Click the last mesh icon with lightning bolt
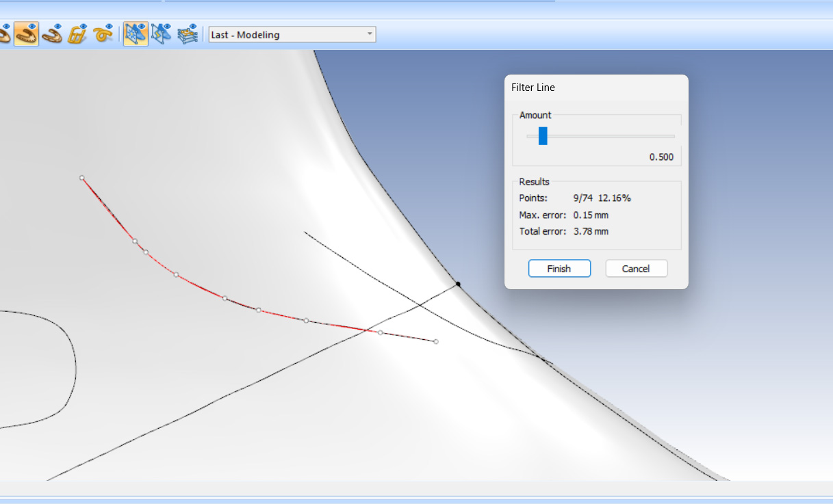Screen dimensions: 833x504 [x=161, y=34]
